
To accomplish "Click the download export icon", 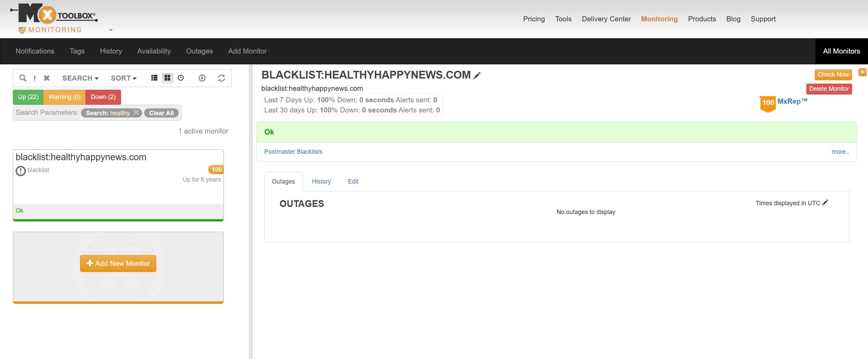I will (x=202, y=78).
